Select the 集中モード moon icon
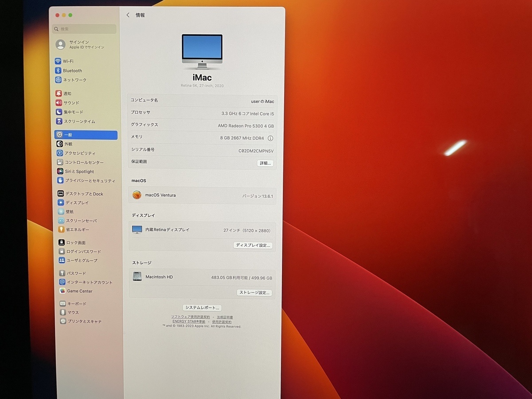This screenshot has width=532, height=399. pyautogui.click(x=59, y=112)
